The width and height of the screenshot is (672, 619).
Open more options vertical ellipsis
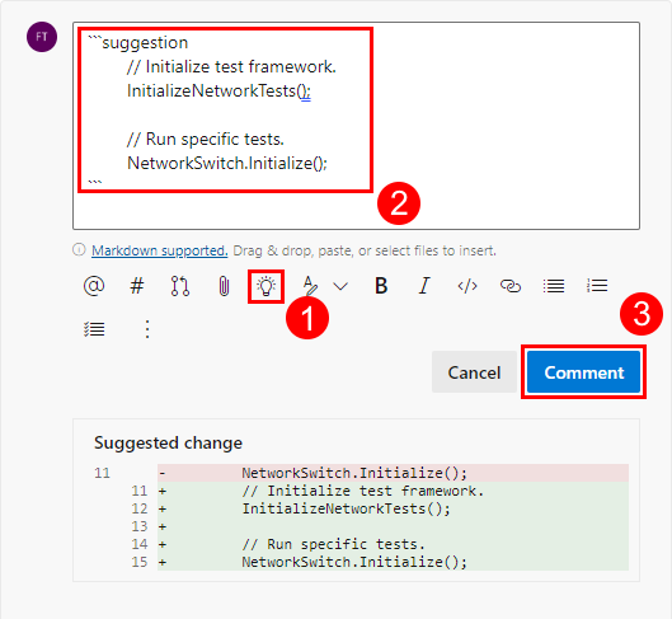point(147,329)
